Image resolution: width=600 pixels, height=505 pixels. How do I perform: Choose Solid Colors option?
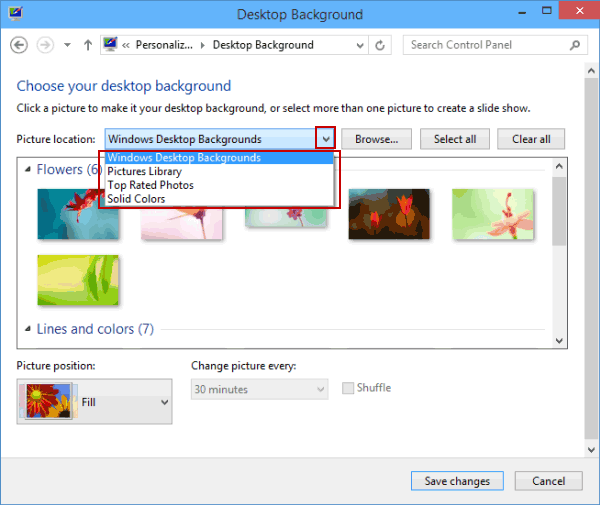[219, 199]
